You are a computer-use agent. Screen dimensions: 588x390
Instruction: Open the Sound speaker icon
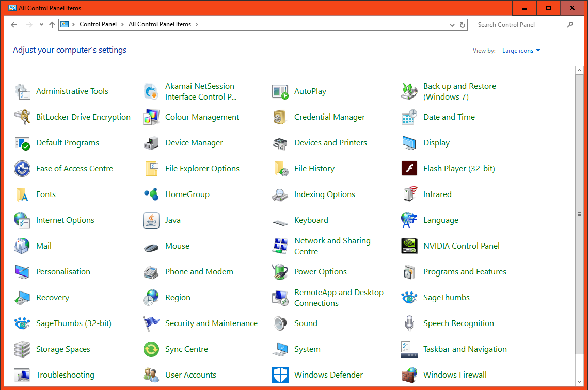tap(280, 323)
